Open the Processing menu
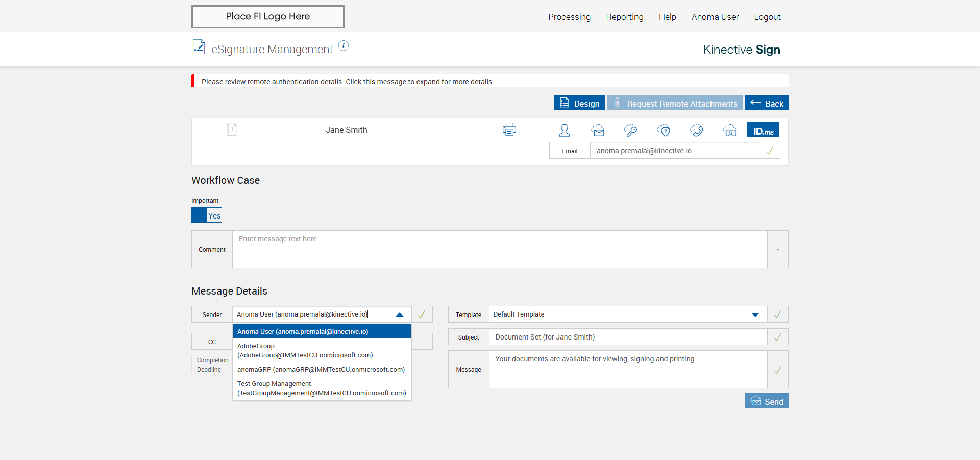Viewport: 980px width, 460px height. 569,17
